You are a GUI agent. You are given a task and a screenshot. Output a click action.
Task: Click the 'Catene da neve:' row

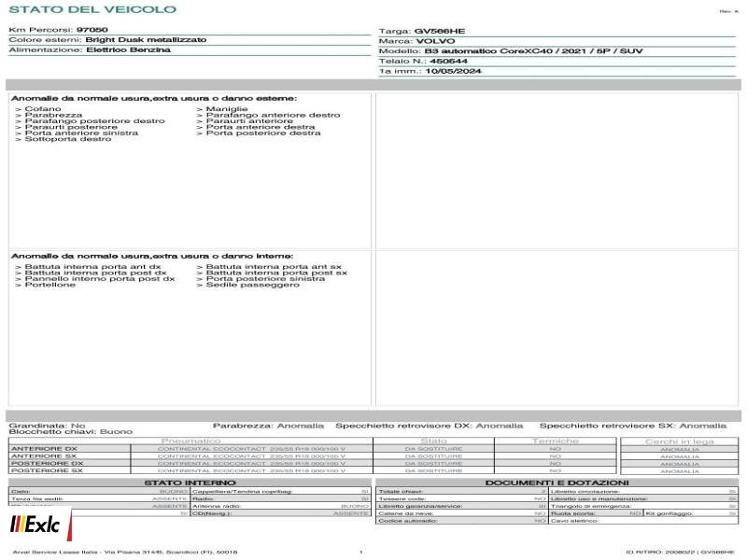(x=461, y=513)
